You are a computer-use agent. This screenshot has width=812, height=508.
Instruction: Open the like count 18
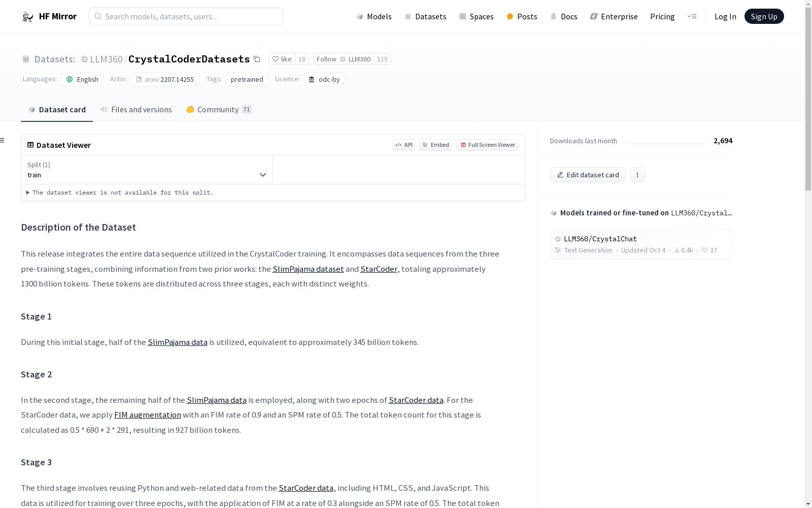(x=302, y=59)
